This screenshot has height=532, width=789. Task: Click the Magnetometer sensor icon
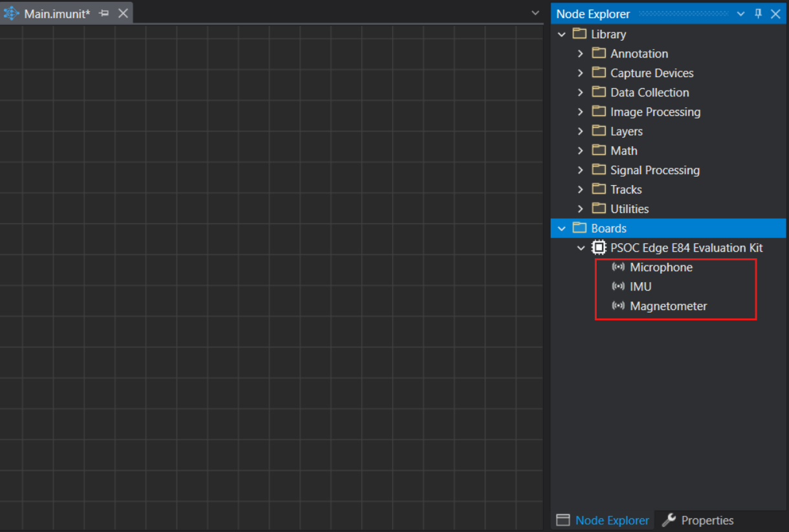coord(617,306)
